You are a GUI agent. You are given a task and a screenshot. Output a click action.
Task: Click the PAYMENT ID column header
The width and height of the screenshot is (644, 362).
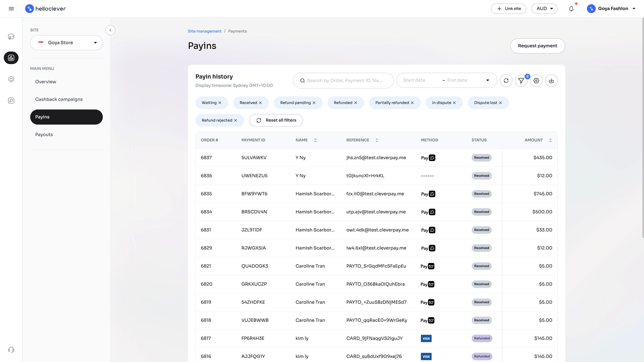point(253,140)
